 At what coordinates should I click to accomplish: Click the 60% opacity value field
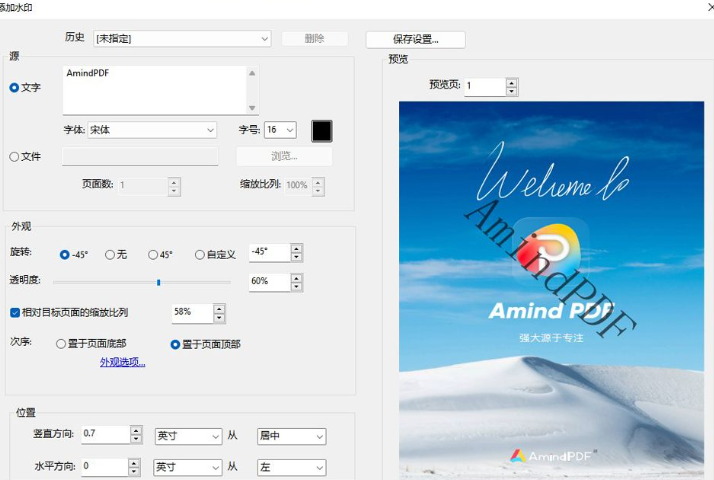tap(270, 281)
